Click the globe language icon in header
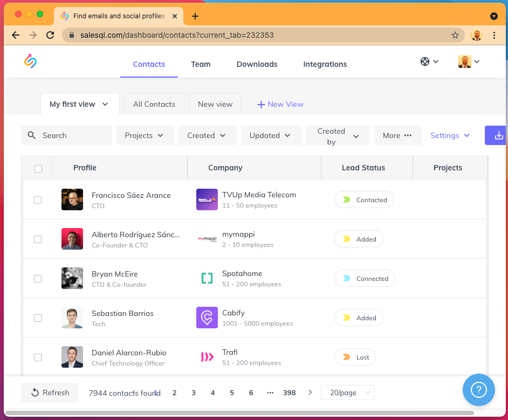The height and width of the screenshot is (420, 508). pos(426,61)
